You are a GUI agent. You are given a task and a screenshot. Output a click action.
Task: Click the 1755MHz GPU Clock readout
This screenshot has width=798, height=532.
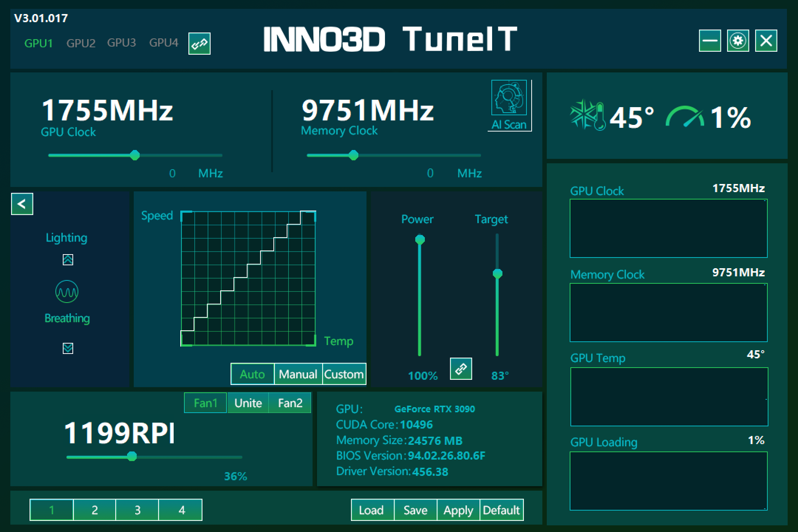tap(107, 110)
